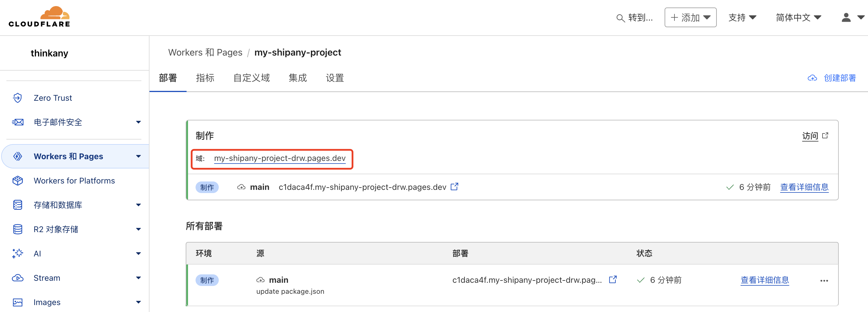This screenshot has height=312, width=868.
Task: Open the 添加 dropdown button
Action: (x=690, y=17)
